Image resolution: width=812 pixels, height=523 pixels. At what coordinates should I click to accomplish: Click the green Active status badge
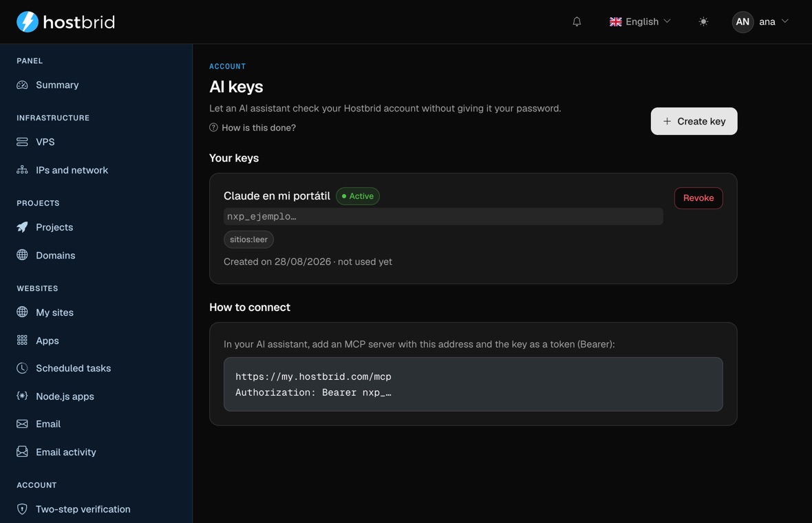click(x=358, y=196)
